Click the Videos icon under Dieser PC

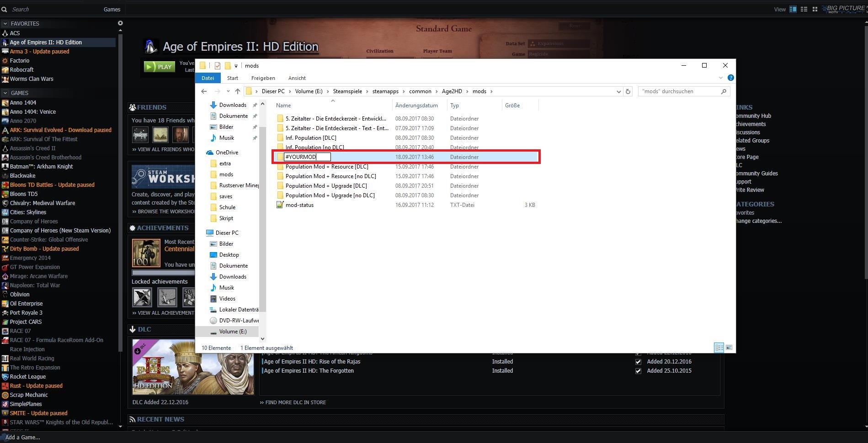click(x=213, y=299)
